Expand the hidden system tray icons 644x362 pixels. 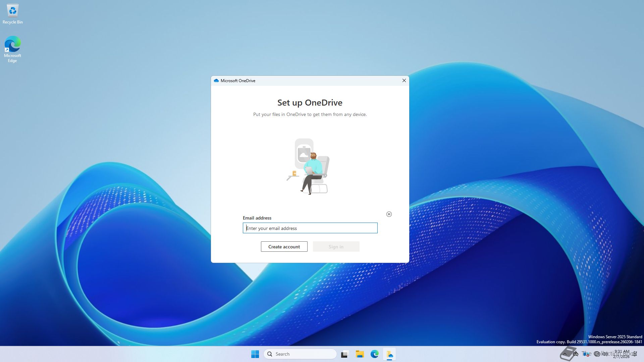click(565, 354)
